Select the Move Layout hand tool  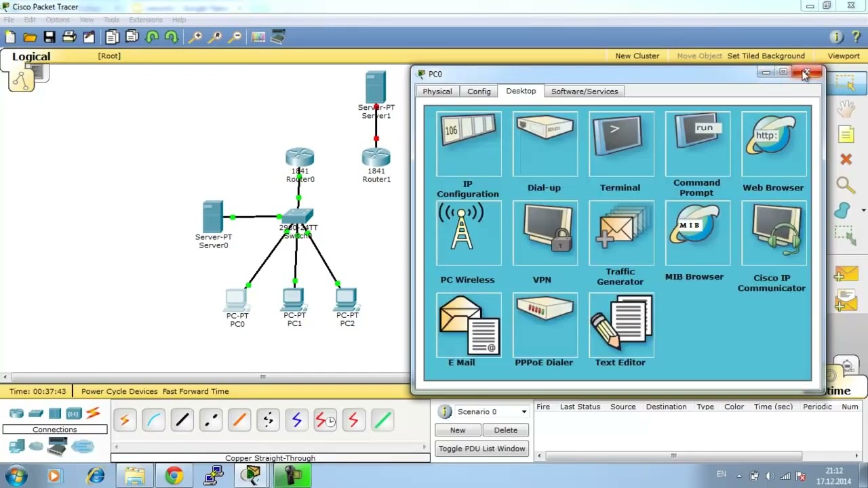pyautogui.click(x=846, y=109)
